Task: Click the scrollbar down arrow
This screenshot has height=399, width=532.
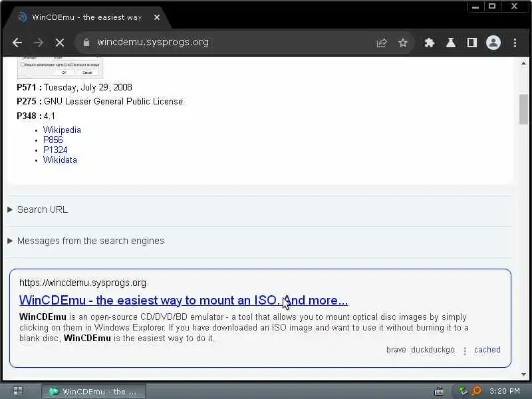Action: [523, 374]
